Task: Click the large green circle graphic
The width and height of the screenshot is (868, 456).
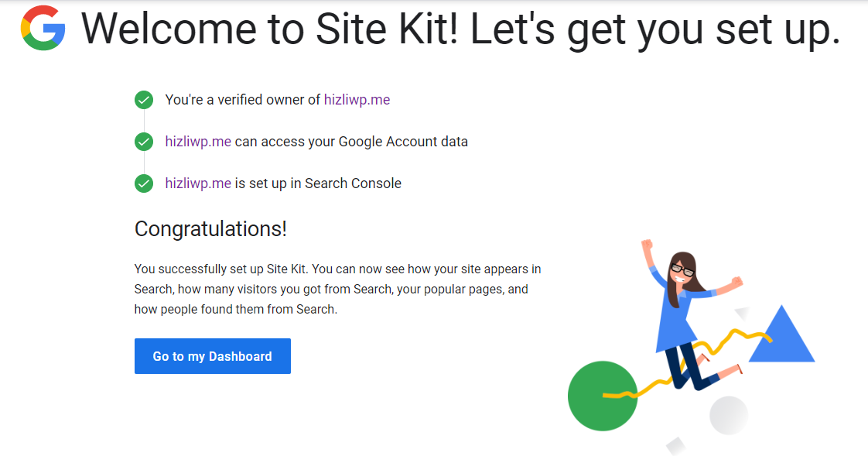Action: (x=603, y=396)
